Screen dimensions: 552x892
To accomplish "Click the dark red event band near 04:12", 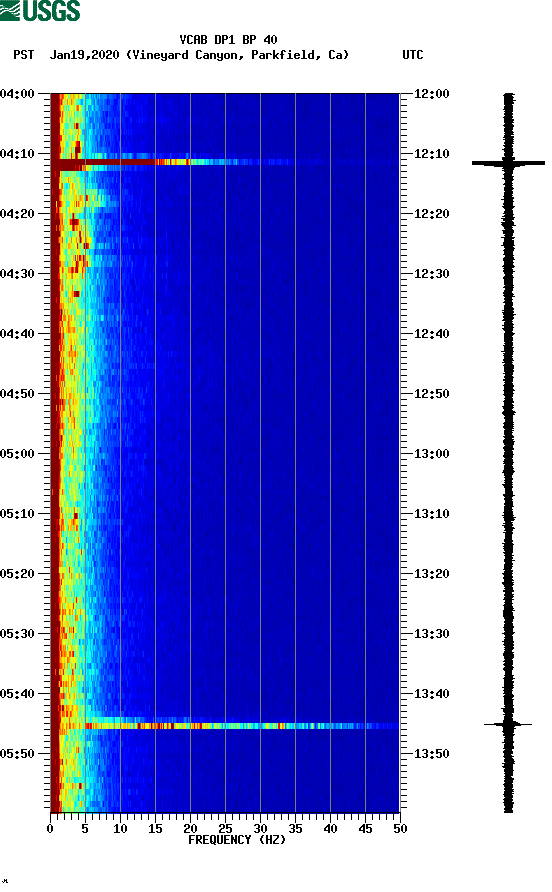I will coord(103,164).
